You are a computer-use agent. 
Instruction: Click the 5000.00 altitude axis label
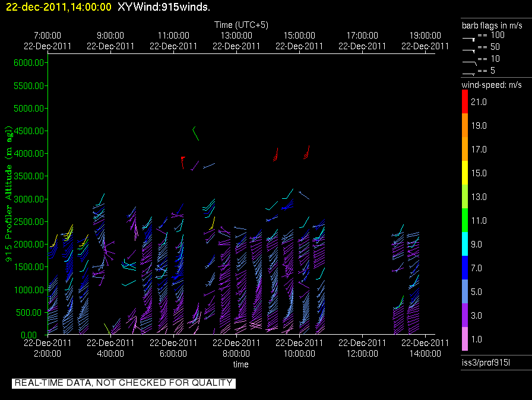[x=28, y=109]
